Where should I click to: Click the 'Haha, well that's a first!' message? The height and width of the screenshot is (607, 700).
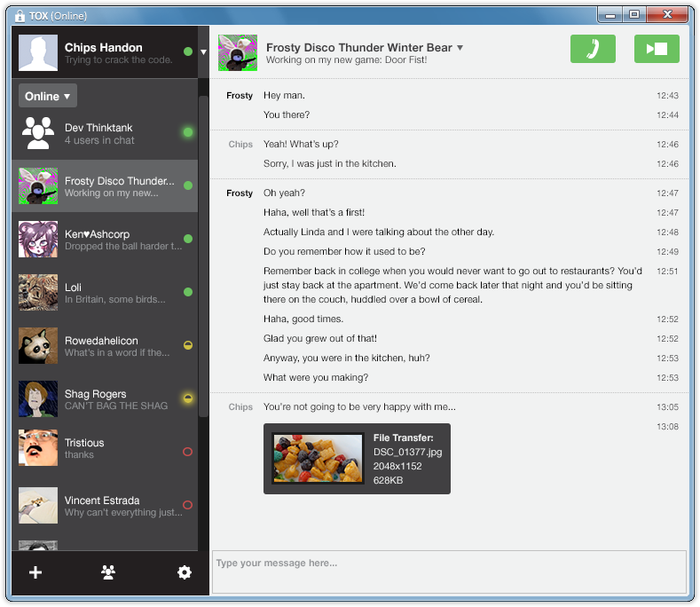click(x=314, y=213)
